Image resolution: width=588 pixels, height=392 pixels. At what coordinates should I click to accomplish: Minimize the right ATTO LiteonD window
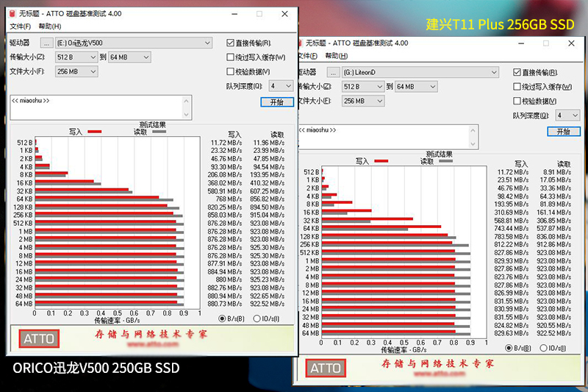(x=521, y=43)
